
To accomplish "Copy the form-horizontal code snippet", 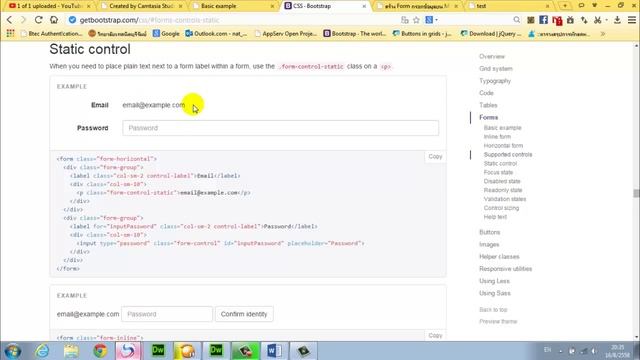I will 435,156.
